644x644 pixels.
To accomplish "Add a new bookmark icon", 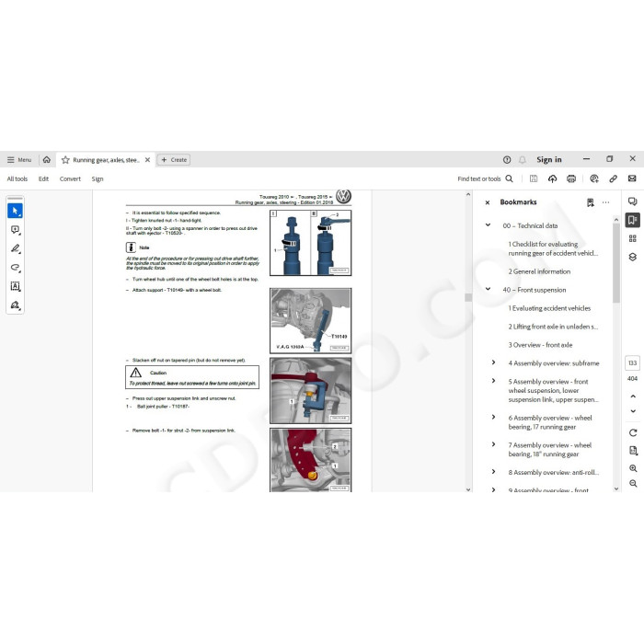I will click(x=591, y=202).
